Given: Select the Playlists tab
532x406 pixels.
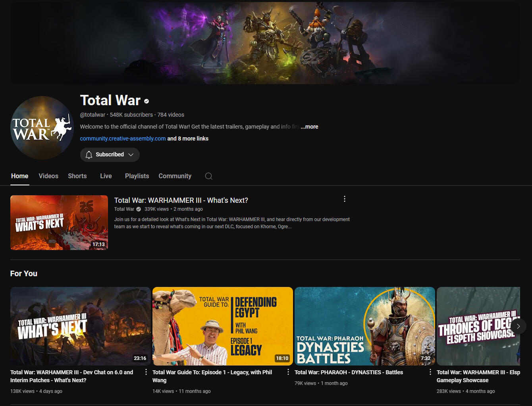Looking at the screenshot, I should pos(137,176).
